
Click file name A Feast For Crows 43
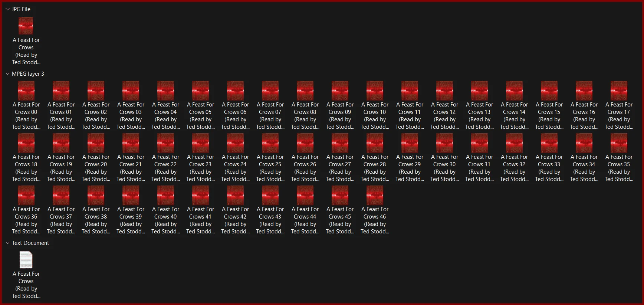point(270,220)
